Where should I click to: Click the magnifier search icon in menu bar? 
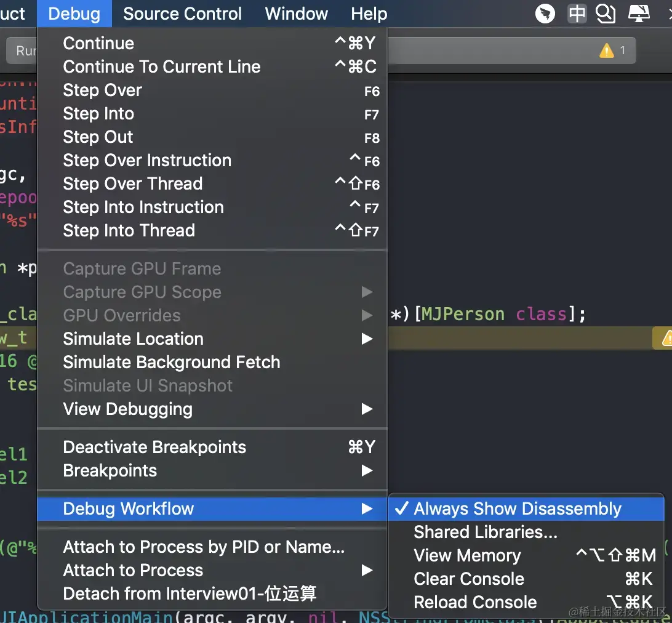pos(606,14)
